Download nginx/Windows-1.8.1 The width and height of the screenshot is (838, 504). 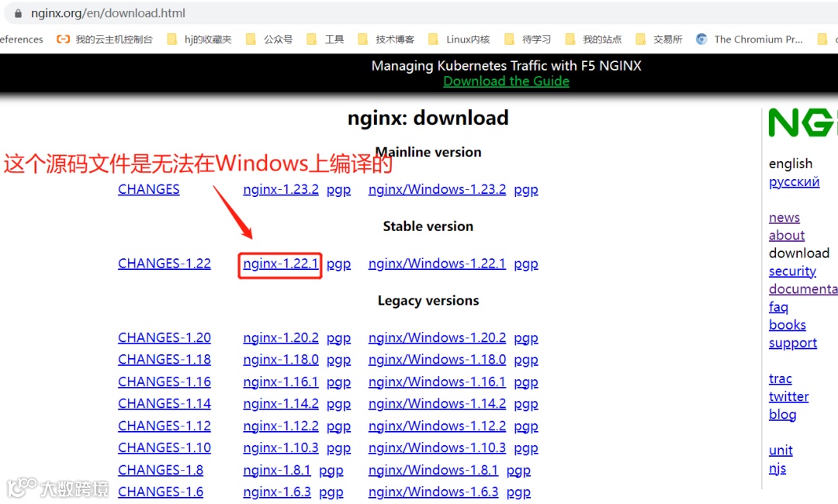pyautogui.click(x=434, y=471)
